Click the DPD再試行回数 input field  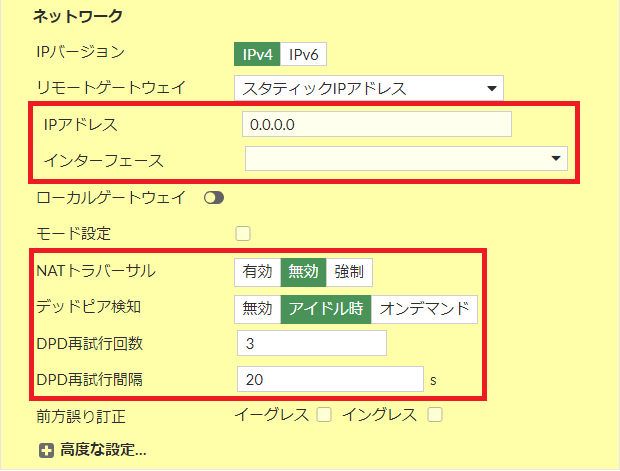pyautogui.click(x=312, y=343)
